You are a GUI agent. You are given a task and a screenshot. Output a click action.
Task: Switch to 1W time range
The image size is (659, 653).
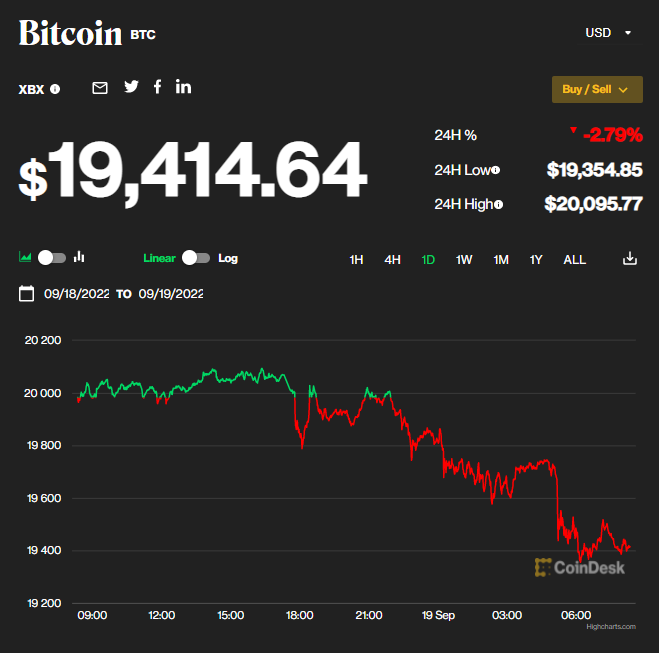(x=464, y=260)
